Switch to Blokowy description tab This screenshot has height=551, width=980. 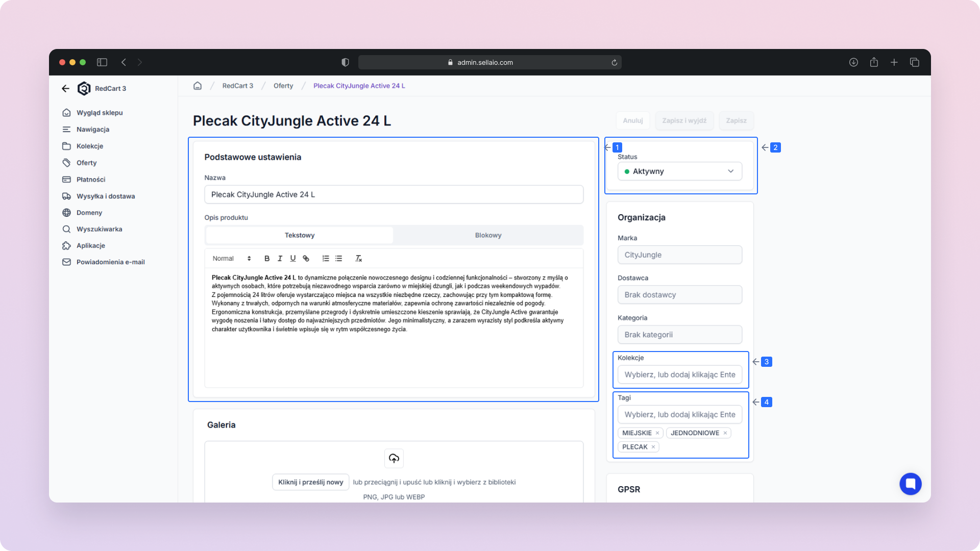pyautogui.click(x=488, y=235)
